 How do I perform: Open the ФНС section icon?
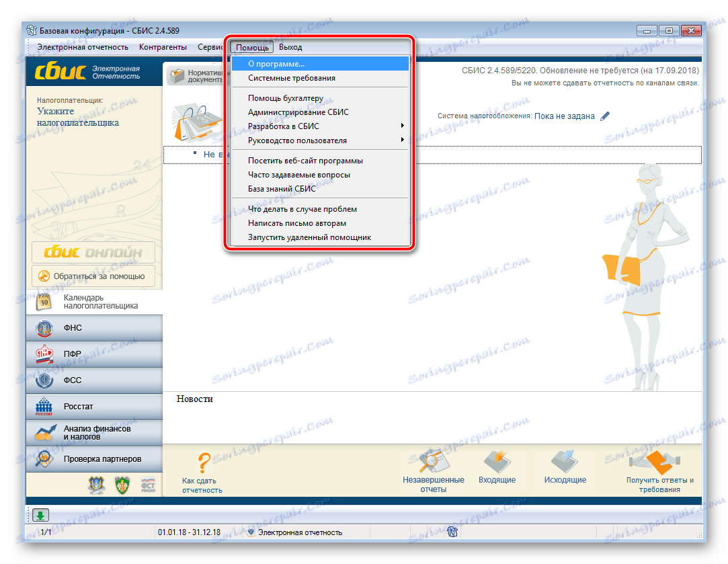(44, 328)
